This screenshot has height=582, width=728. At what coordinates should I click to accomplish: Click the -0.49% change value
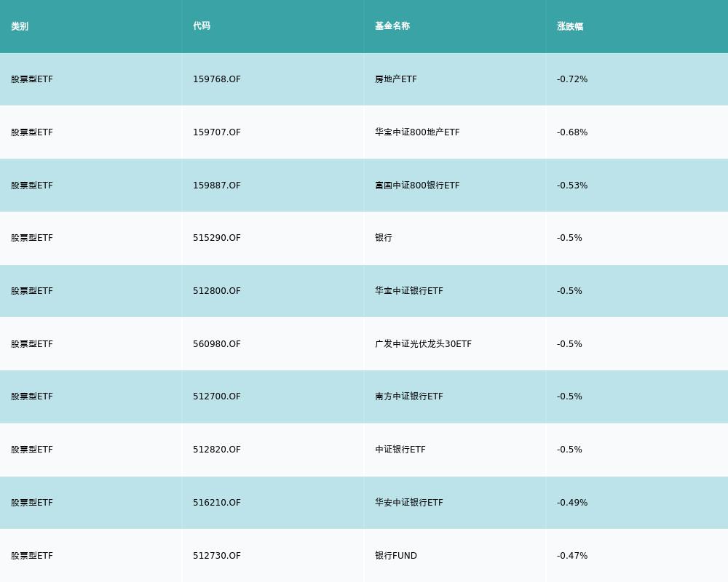(572, 502)
